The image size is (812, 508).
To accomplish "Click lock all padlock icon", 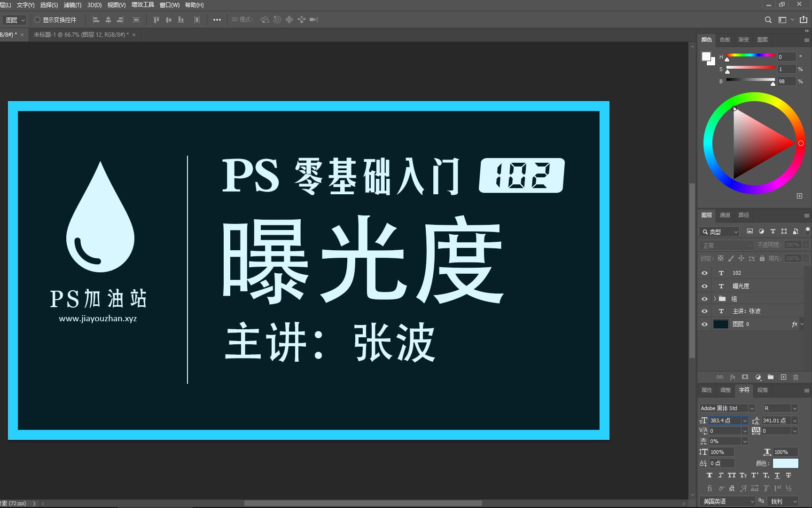I will pyautogui.click(x=762, y=258).
